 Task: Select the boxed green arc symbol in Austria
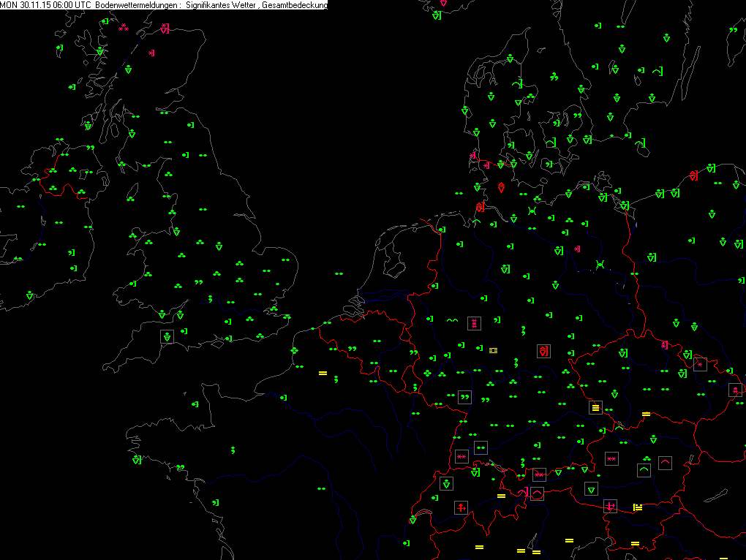644,469
